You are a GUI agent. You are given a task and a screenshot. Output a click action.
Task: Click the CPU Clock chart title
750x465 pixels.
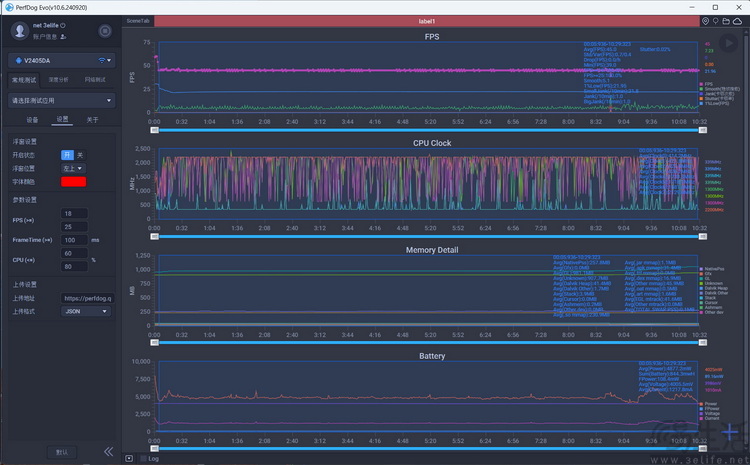432,143
